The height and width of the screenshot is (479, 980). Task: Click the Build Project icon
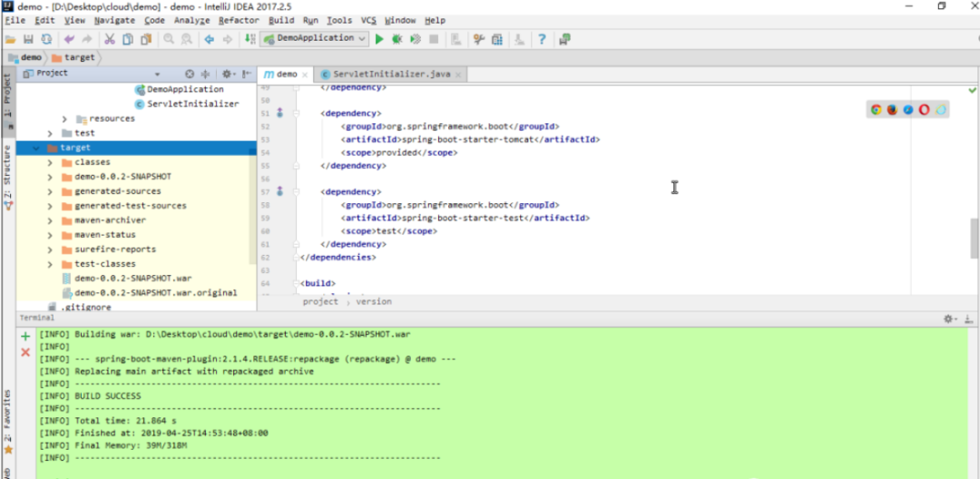pos(250,39)
